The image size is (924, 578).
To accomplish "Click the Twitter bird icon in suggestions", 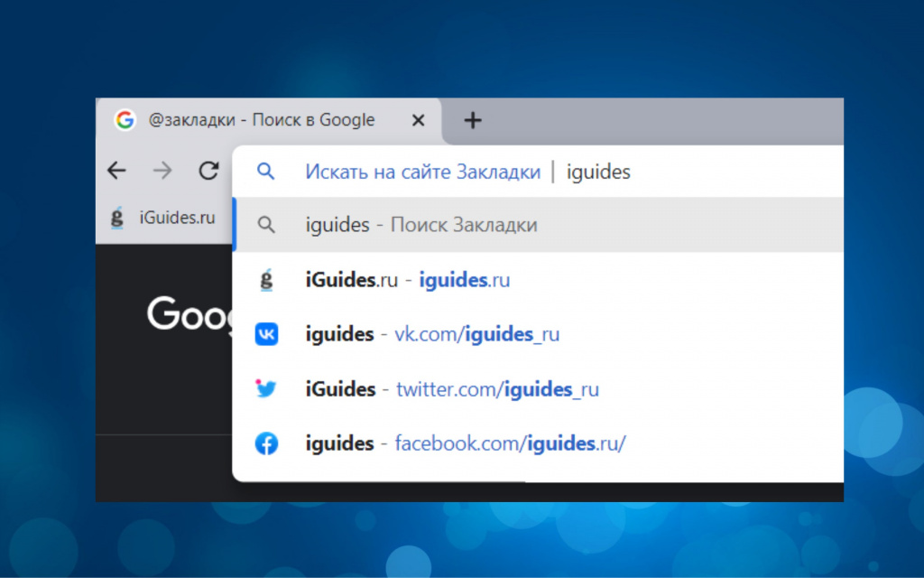I will [266, 388].
